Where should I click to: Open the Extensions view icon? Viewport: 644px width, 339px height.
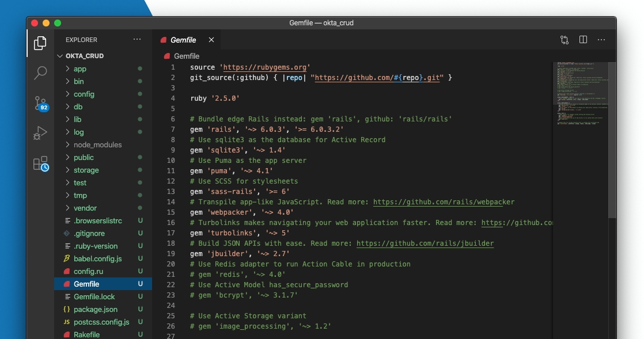click(x=40, y=164)
